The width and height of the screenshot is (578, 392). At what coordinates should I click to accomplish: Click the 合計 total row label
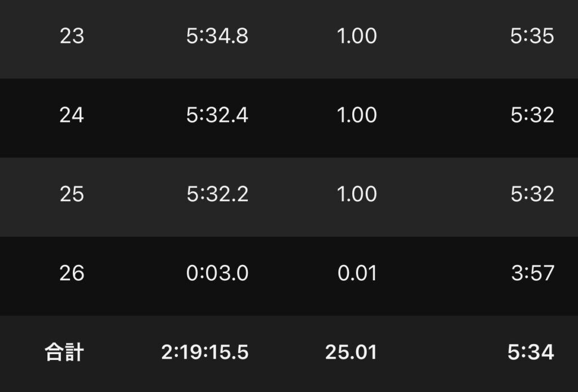[x=64, y=353]
